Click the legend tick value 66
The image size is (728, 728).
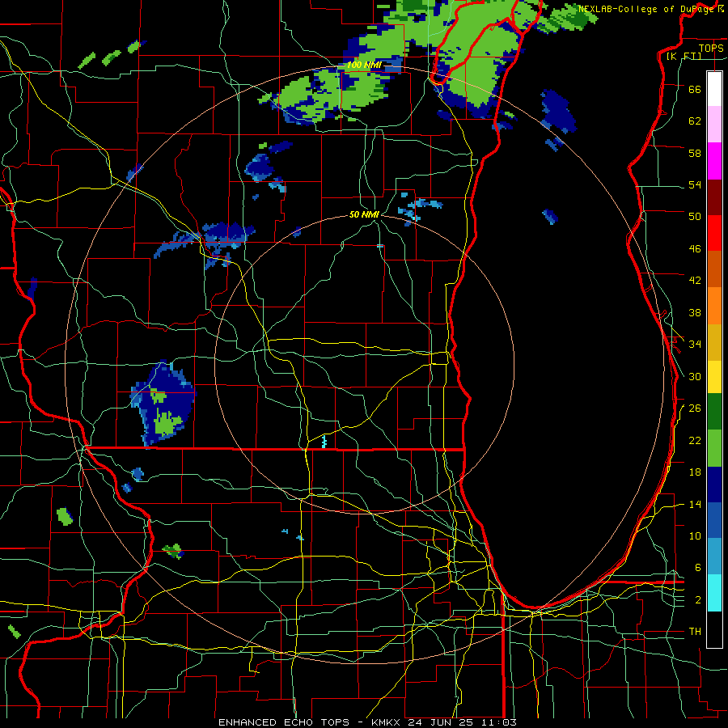click(x=695, y=89)
